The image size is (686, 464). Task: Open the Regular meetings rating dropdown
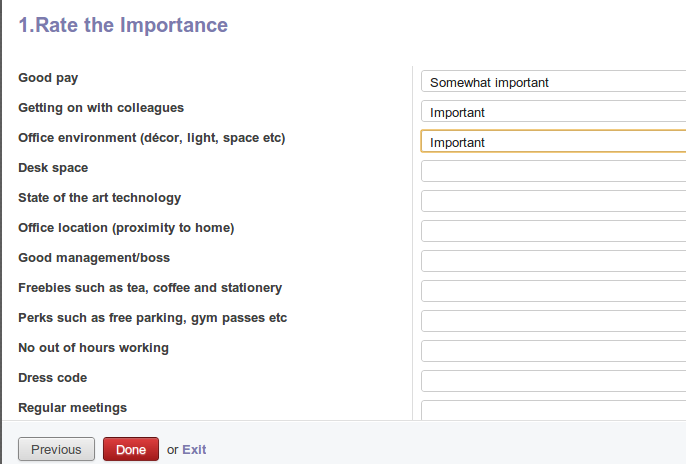553,410
